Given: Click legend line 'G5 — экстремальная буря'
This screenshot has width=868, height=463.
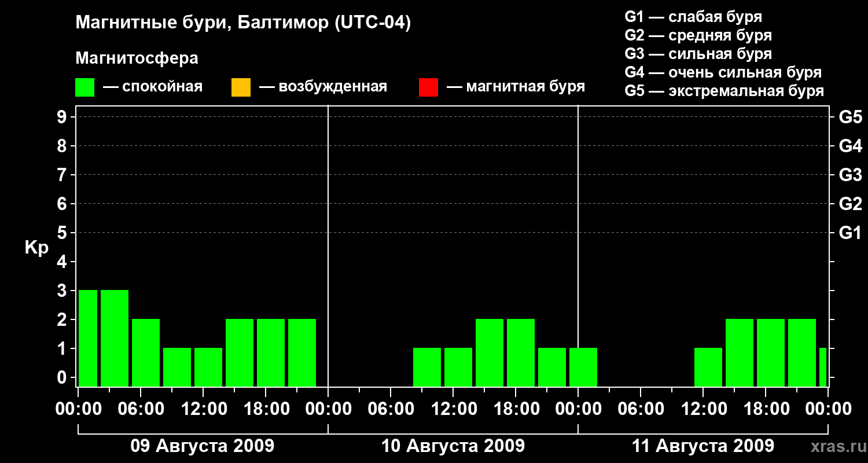Looking at the screenshot, I should click(724, 91).
